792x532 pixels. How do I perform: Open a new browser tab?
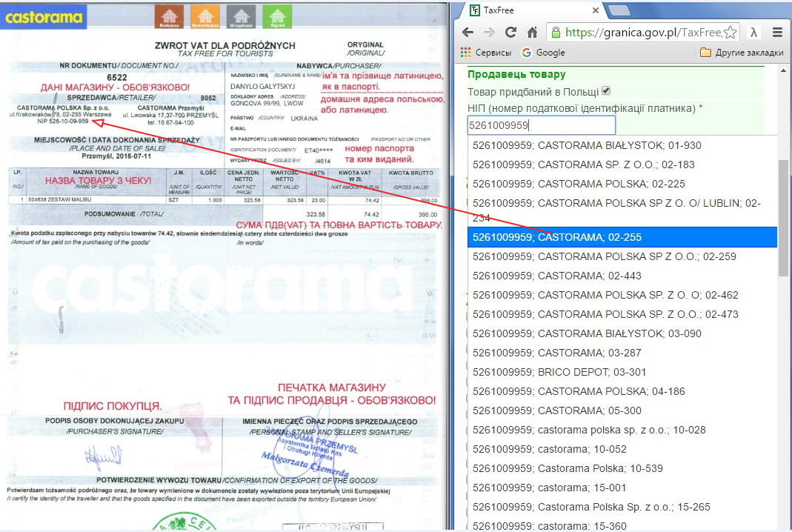pyautogui.click(x=619, y=10)
